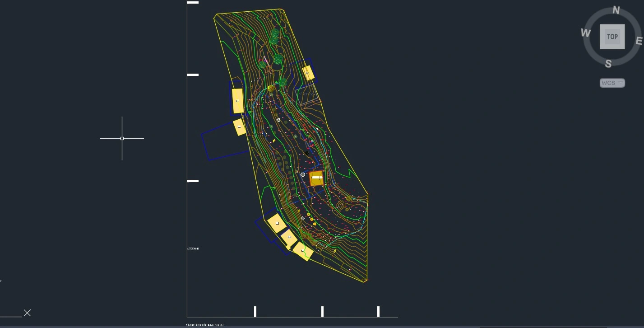Open the WCS coordinate system dropdown
Screen dimensions: 644x328
point(612,83)
